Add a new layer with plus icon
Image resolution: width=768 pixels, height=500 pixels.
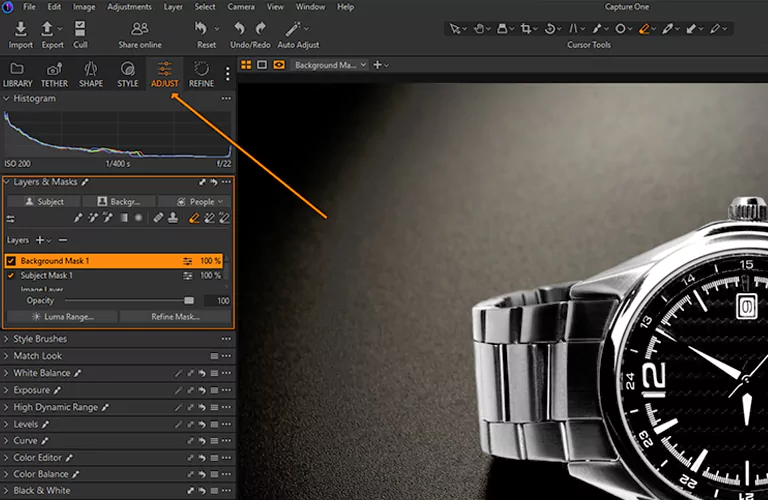[41, 240]
